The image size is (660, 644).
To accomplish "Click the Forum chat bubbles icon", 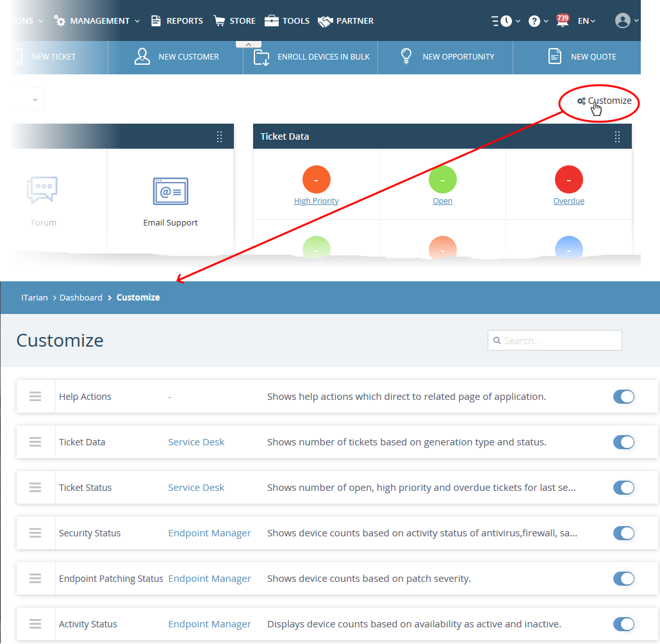I will [42, 190].
